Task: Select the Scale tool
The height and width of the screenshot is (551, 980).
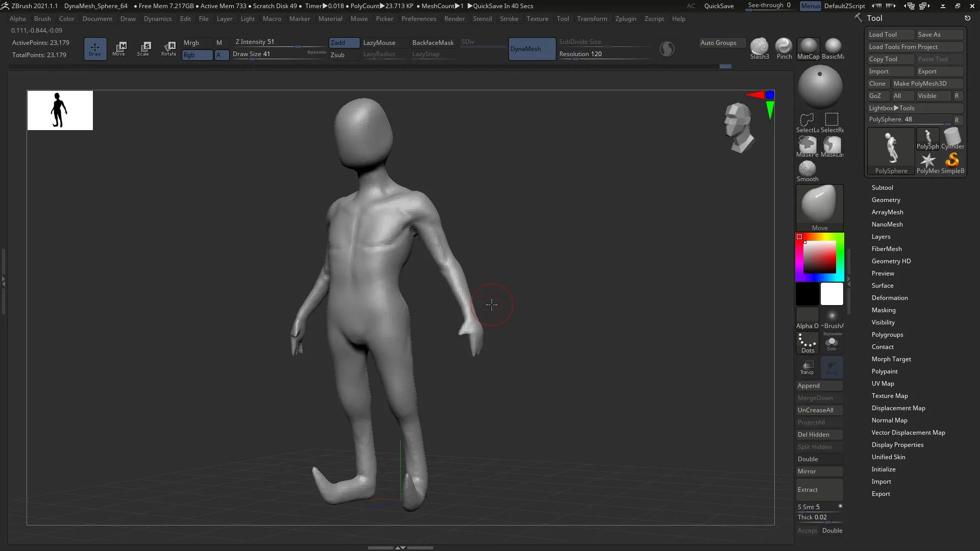Action: point(144,48)
